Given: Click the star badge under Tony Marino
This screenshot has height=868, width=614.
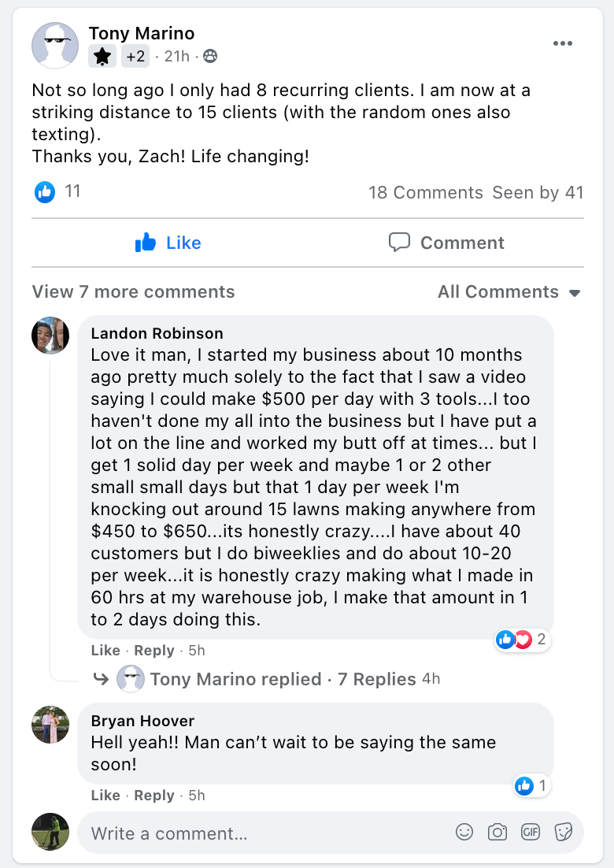Looking at the screenshot, I should click(x=102, y=56).
